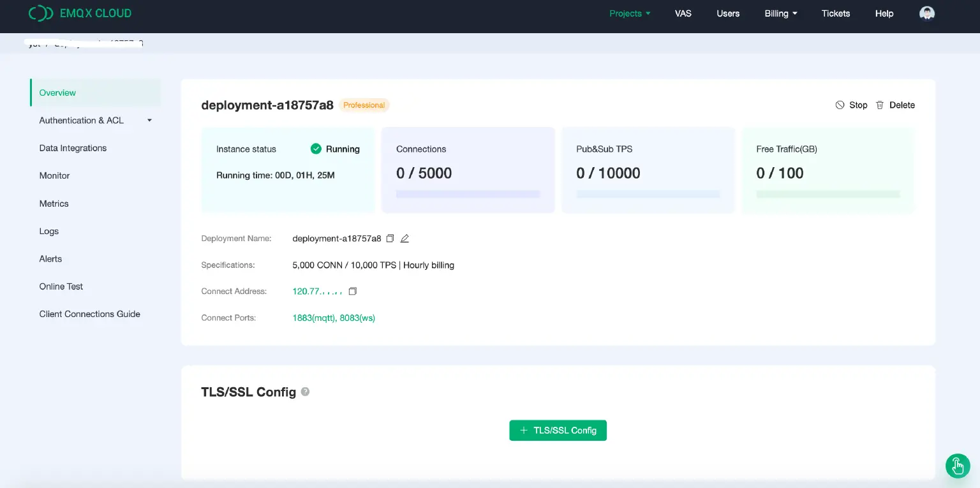980x488 pixels.
Task: Copy the deployment name
Action: pos(390,239)
